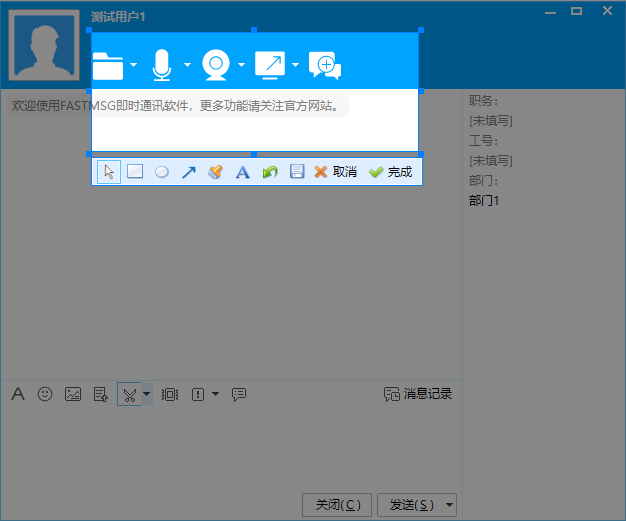
Task: Open 消息记录 message history
Action: click(418, 394)
